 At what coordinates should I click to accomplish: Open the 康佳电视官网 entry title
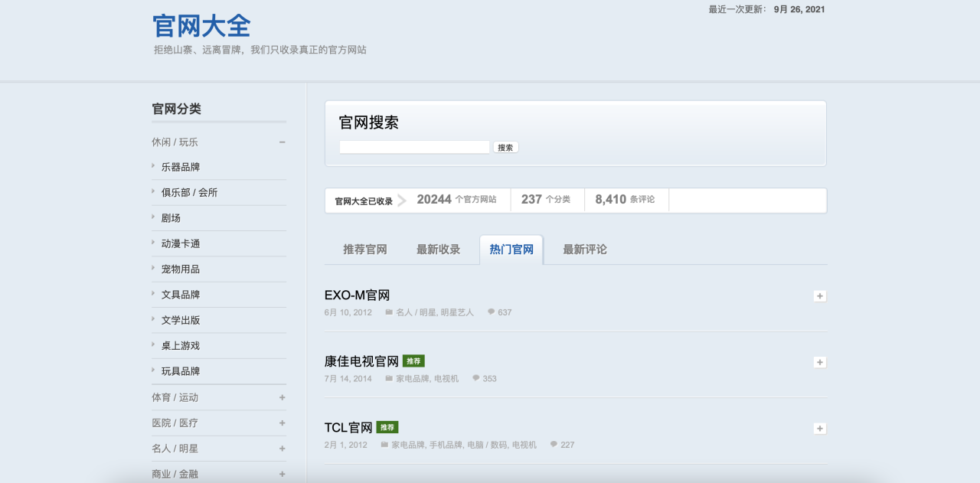pos(361,361)
